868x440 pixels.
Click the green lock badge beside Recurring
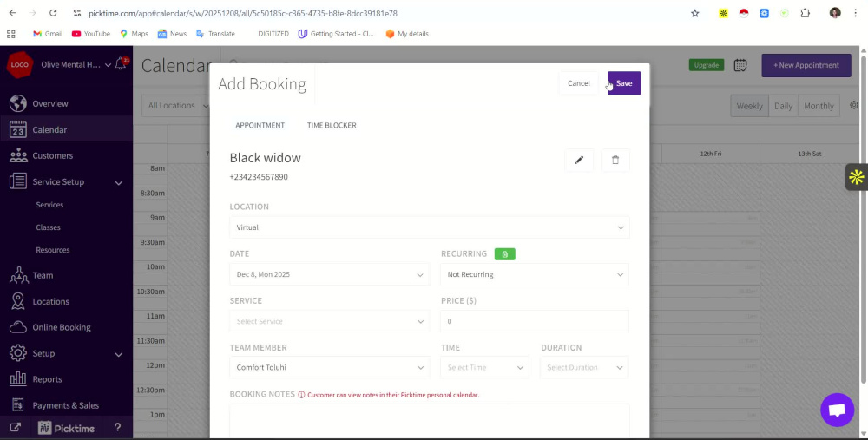pos(505,254)
